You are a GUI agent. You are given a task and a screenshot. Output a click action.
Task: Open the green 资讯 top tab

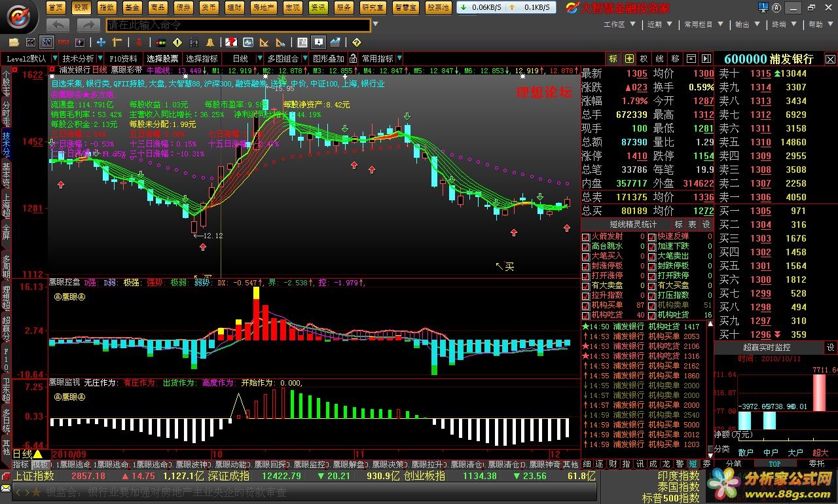click(318, 7)
